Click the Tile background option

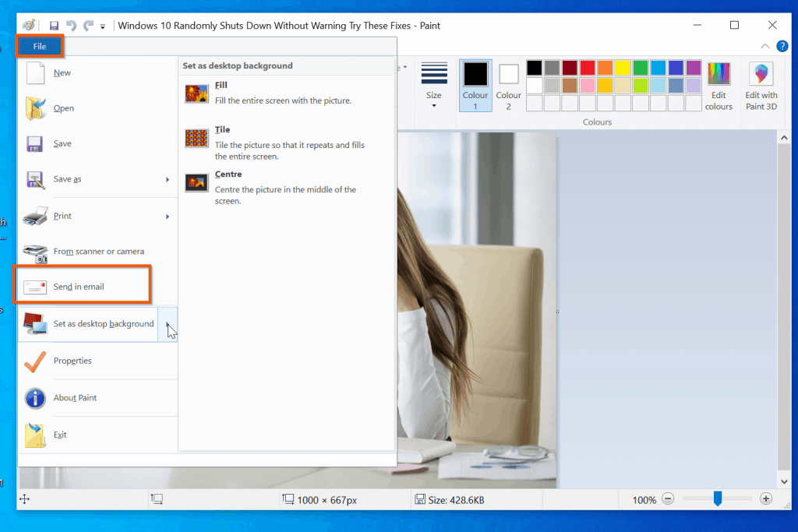click(x=287, y=143)
